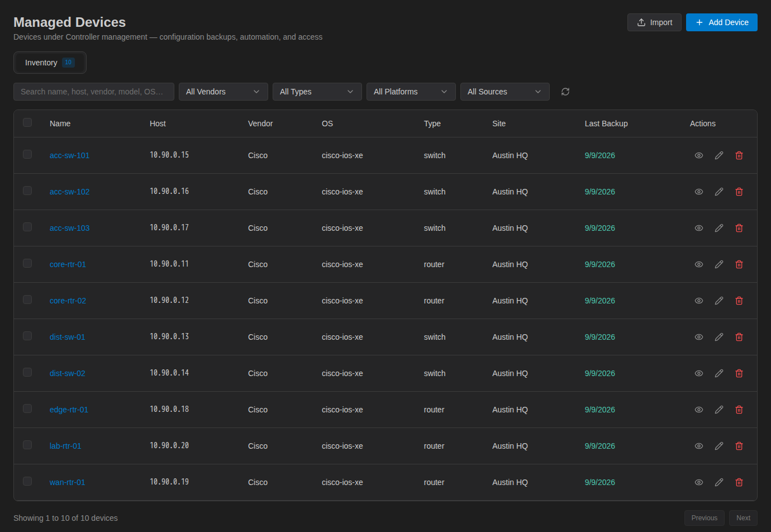771x532 pixels.
Task: Expand the All Sources filter dropdown
Action: [505, 92]
